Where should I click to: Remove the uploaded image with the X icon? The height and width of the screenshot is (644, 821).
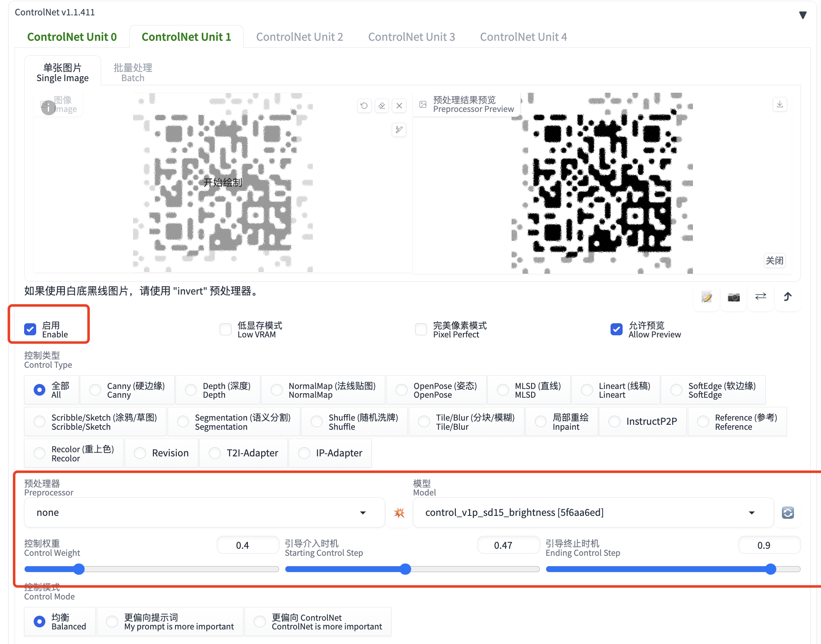(x=399, y=106)
